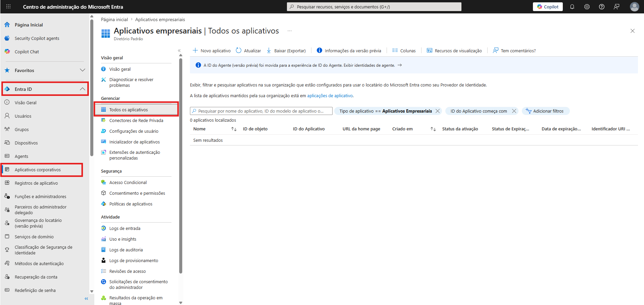Viewport: 644px width, 305px height.
Task: Open the user account avatar
Action: pyautogui.click(x=634, y=7)
